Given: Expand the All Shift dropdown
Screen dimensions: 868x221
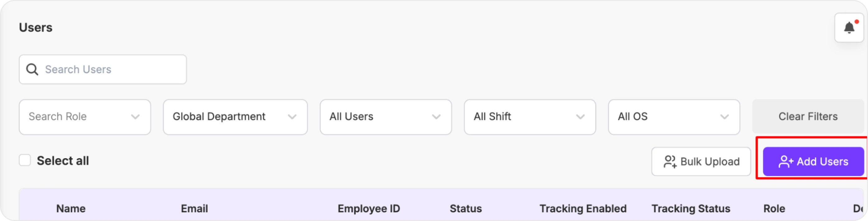Looking at the screenshot, I should pos(530,117).
